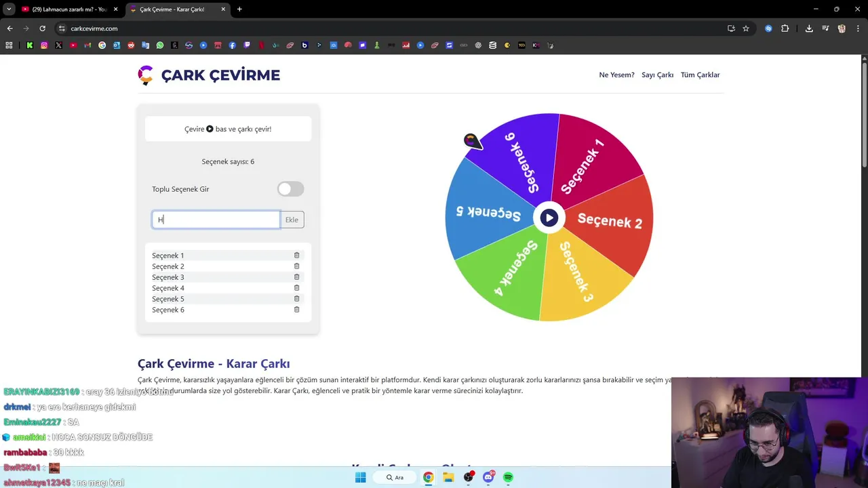Open the X (Twitter) bookmark
The image size is (868, 488).
[59, 45]
